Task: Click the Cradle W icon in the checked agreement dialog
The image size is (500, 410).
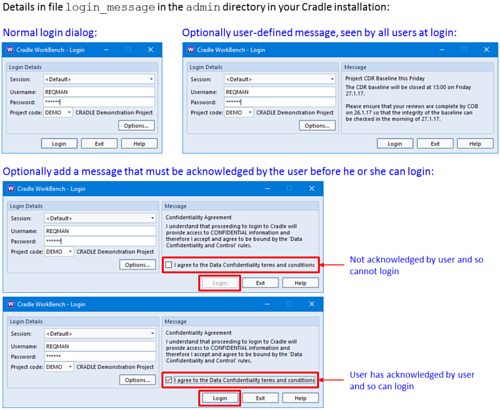Action: coord(11,304)
